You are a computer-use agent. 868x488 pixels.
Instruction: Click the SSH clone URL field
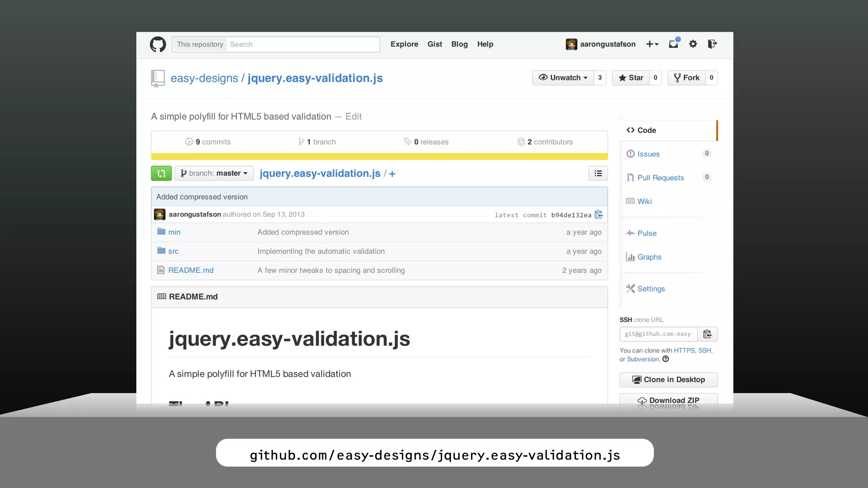(x=659, y=334)
